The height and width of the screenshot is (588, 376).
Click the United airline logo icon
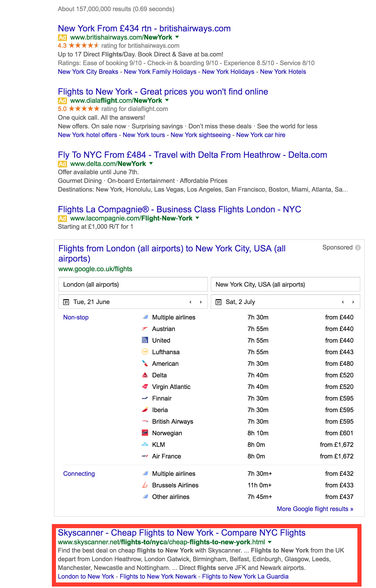point(145,340)
